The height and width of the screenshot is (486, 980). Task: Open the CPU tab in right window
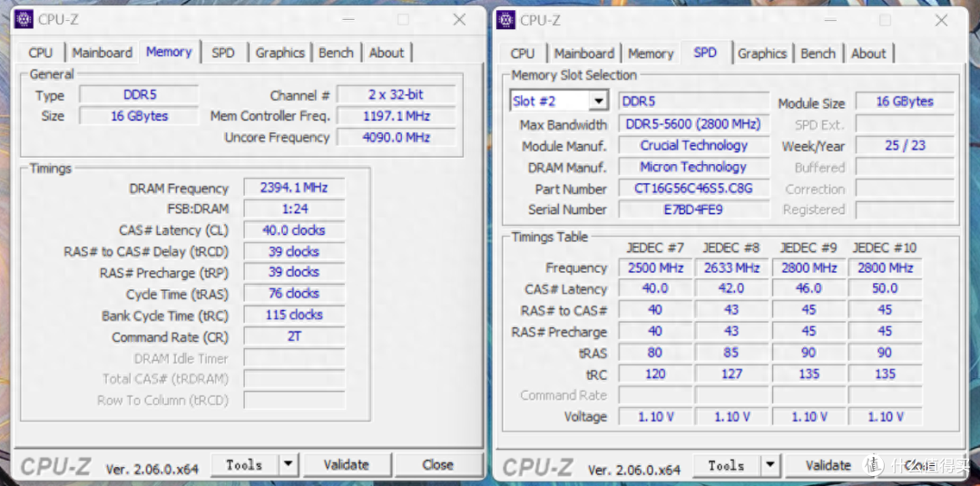523,53
